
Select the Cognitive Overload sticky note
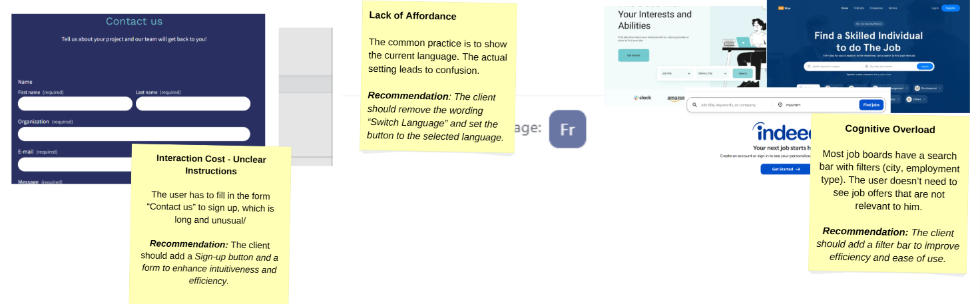coord(889,193)
